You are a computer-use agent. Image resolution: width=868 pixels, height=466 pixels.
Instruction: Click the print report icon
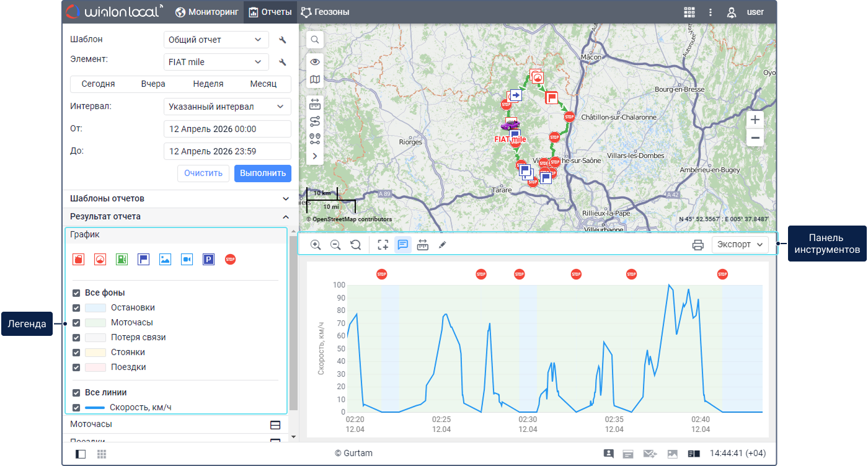pyautogui.click(x=697, y=245)
